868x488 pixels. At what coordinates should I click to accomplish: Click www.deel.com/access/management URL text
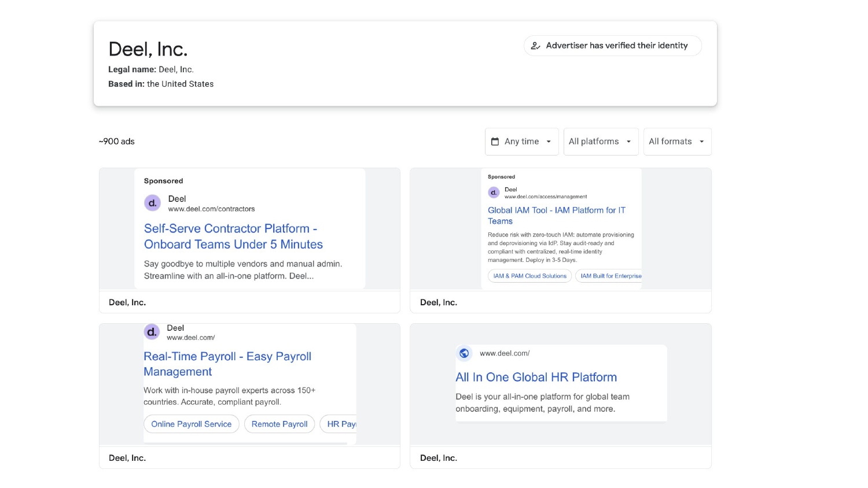546,197
